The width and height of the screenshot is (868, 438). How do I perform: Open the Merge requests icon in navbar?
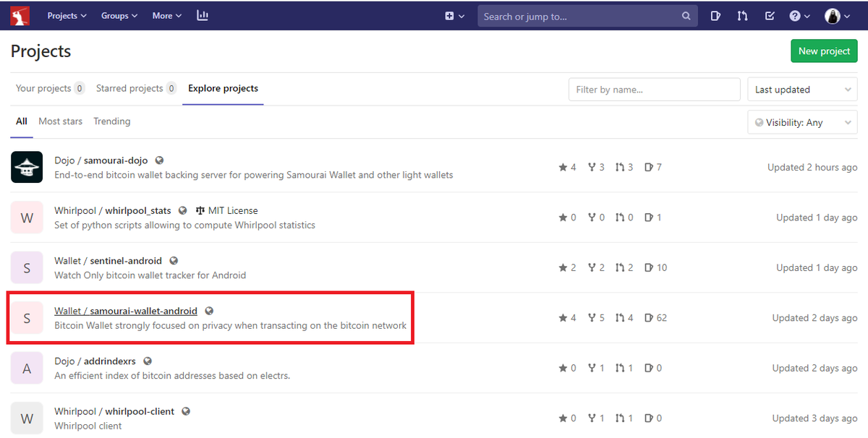pos(742,16)
